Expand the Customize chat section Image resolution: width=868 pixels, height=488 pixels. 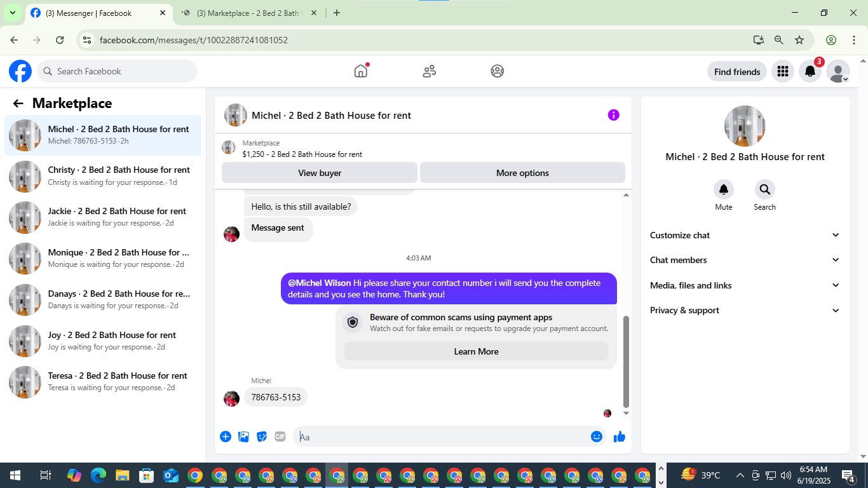[745, 235]
